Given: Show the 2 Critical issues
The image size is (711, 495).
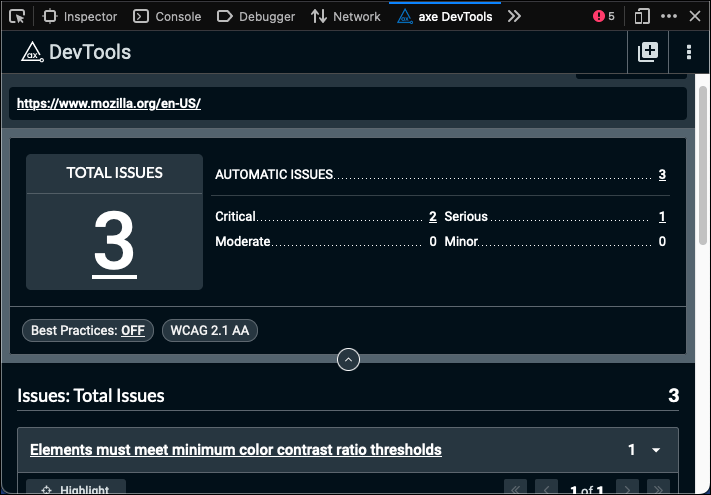Looking at the screenshot, I should click(x=433, y=216).
